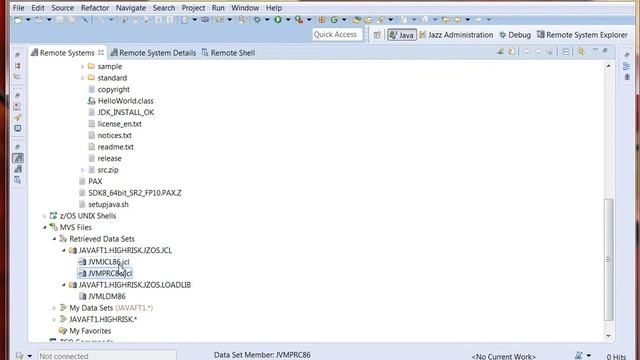Expand the z/OS UNIX Shells node
Image resolution: width=640 pixels, height=360 pixels.
point(45,216)
